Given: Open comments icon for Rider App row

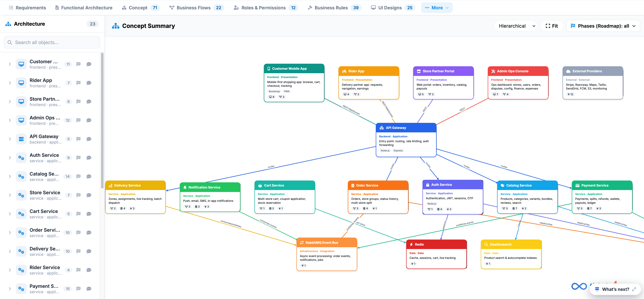Looking at the screenshot, I should 89,83.
